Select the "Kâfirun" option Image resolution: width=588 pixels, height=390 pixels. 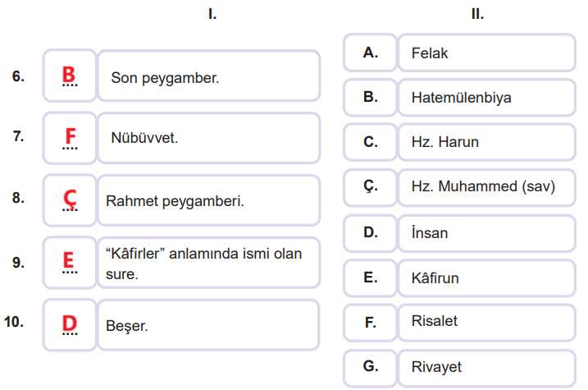point(487,278)
